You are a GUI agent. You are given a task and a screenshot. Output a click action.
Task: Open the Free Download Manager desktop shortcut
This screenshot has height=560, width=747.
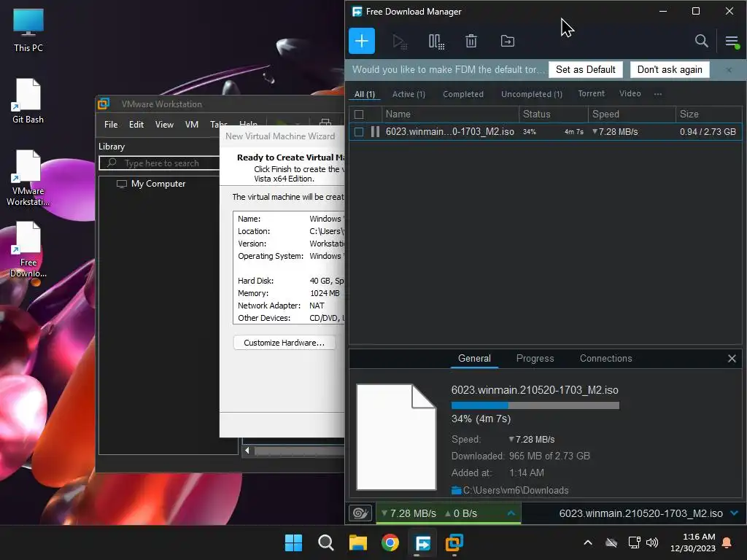pyautogui.click(x=28, y=249)
